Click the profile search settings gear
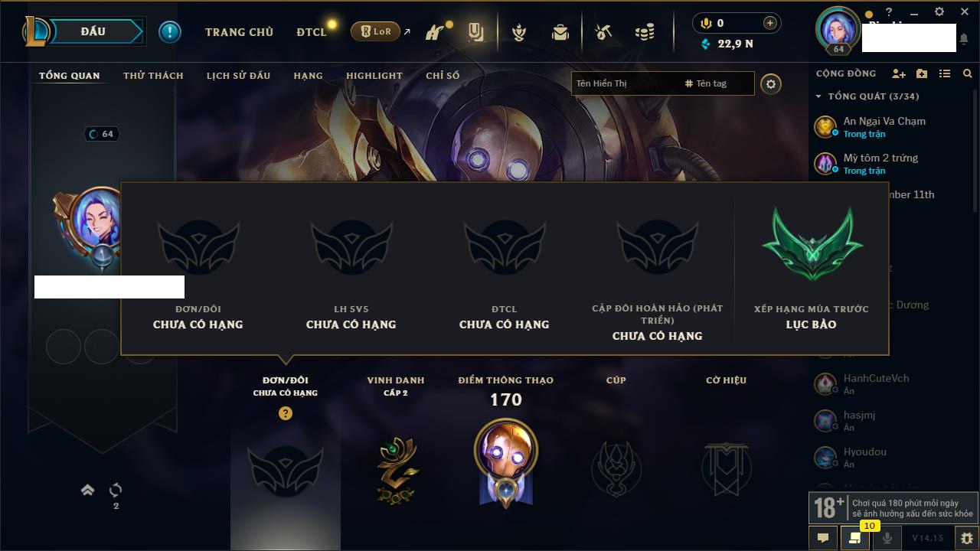The height and width of the screenshot is (551, 980). coord(771,83)
